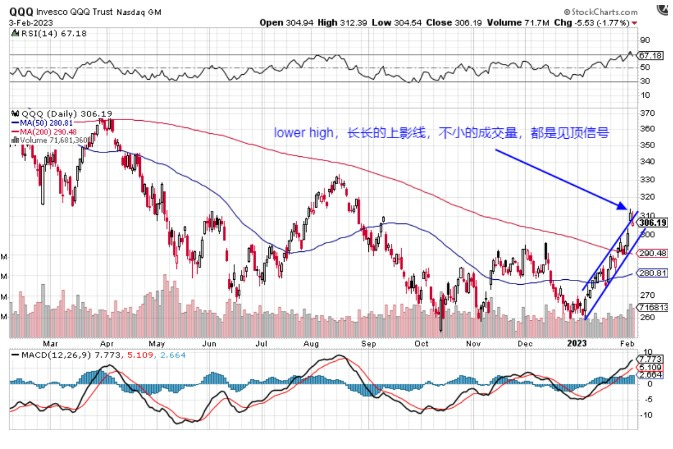673x449 pixels.
Task: Click the 67.18 RSI value tag
Action: tap(650, 55)
